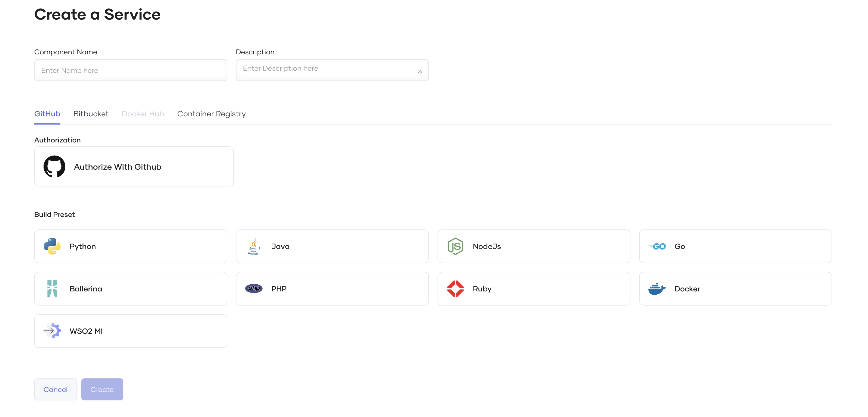Select the Go logo preset
868x417 pixels.
pos(657,246)
